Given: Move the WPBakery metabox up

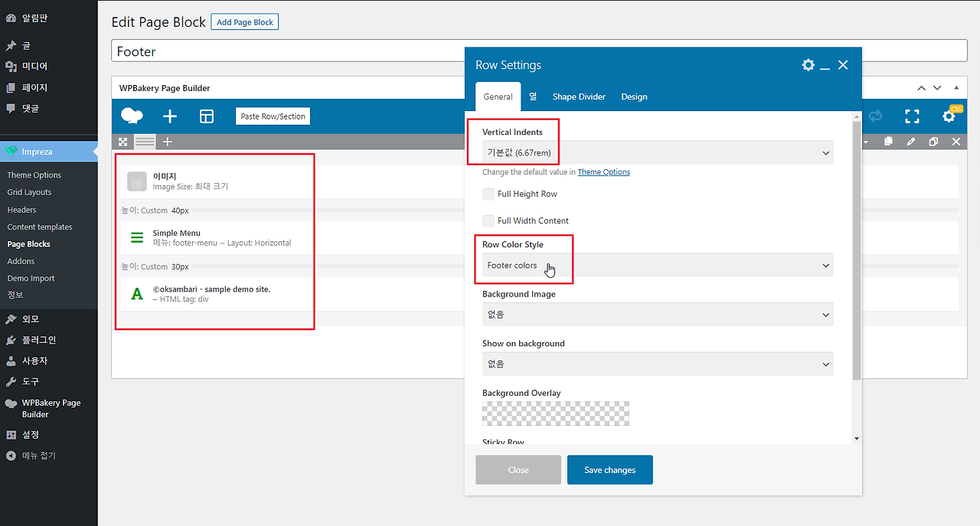Looking at the screenshot, I should (922, 88).
